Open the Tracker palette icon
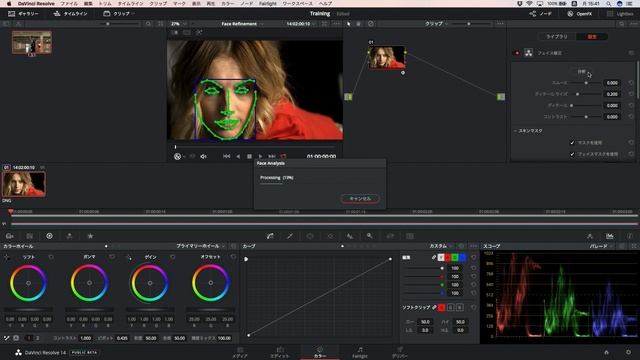The width and height of the screenshot is (640, 360). click(330, 236)
